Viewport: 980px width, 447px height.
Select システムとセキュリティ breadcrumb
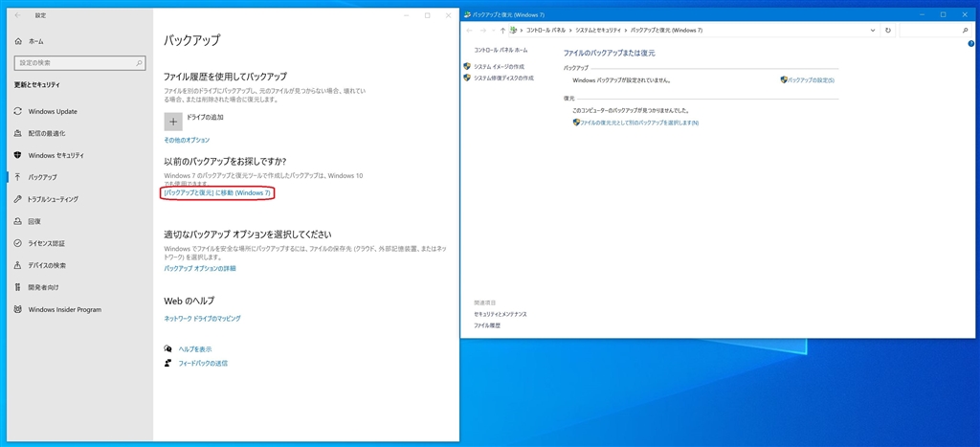click(600, 30)
